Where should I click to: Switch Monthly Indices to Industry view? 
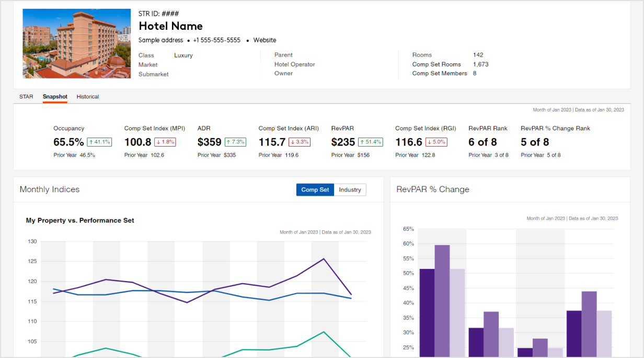[x=350, y=189]
